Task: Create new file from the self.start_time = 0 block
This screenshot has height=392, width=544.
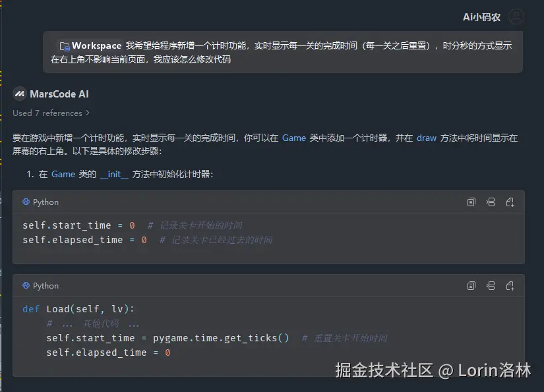Action: coord(510,202)
